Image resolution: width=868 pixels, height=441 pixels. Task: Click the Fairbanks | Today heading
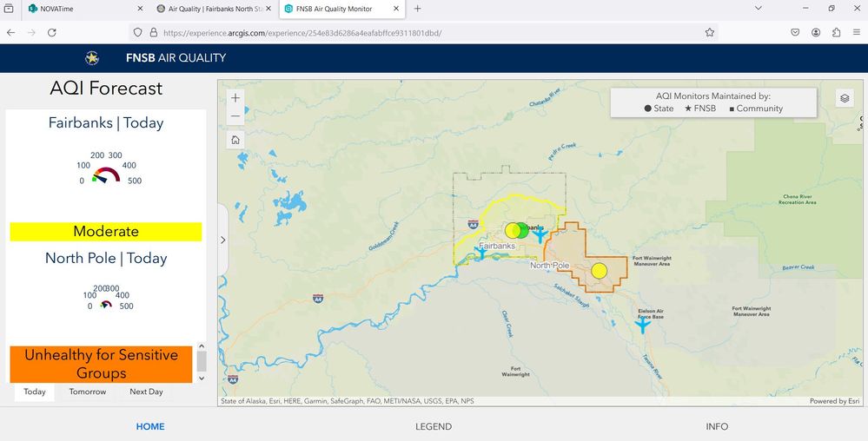(106, 123)
